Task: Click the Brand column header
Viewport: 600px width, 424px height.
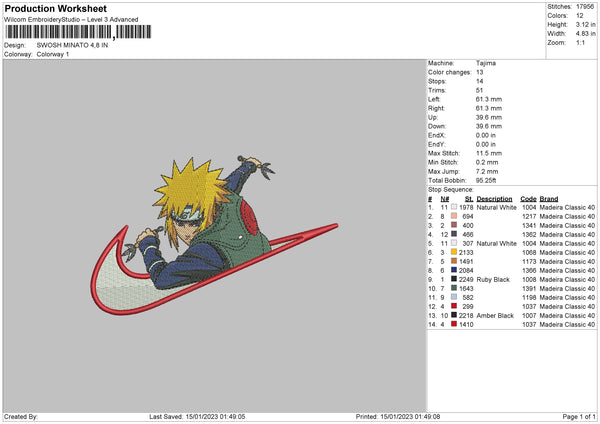Action: [549, 199]
